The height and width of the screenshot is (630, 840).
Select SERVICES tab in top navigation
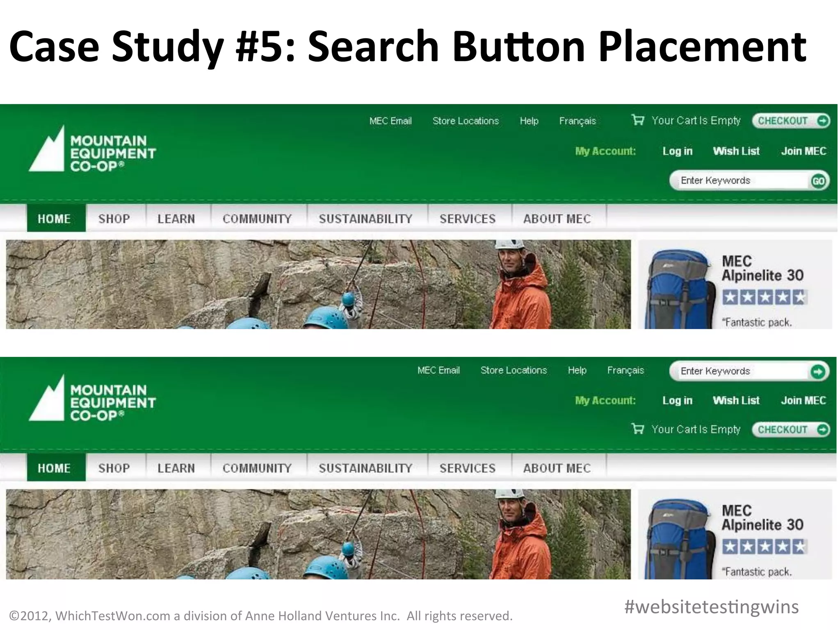(x=469, y=218)
